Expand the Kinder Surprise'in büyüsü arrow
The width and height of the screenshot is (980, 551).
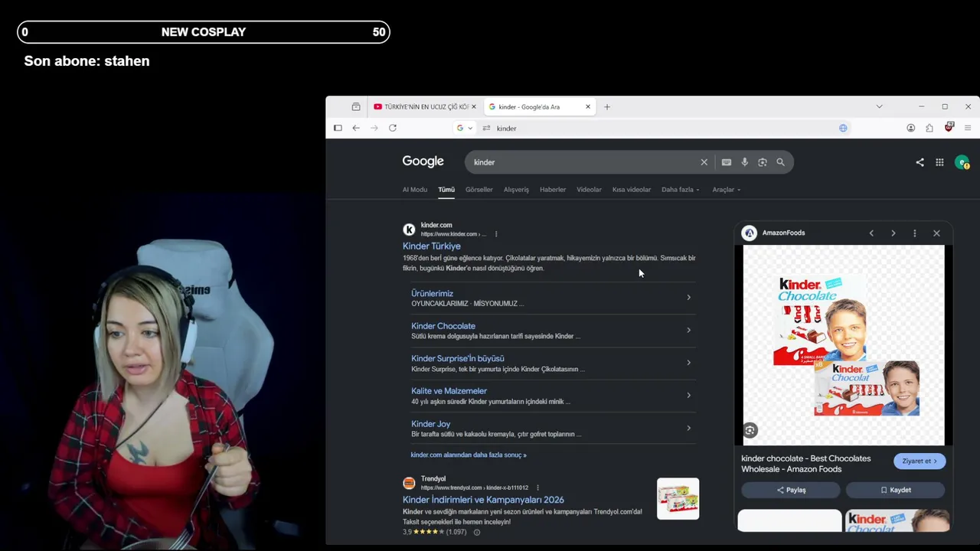688,363
